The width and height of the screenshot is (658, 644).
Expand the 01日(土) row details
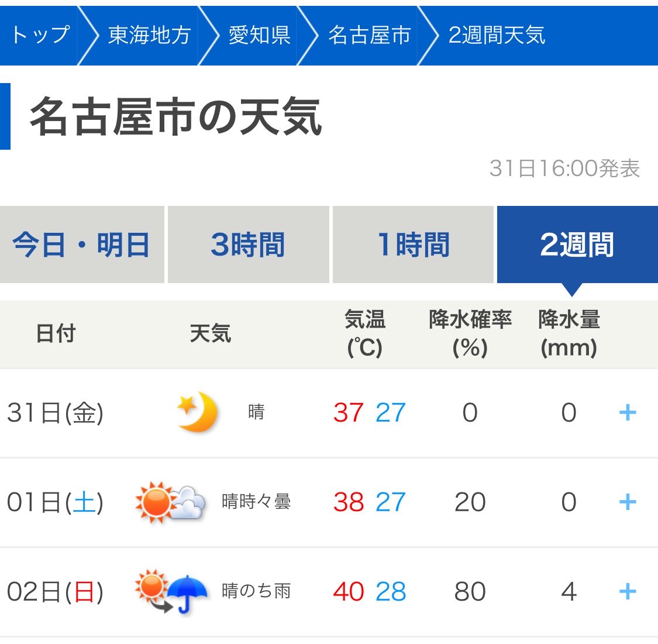coord(628,502)
